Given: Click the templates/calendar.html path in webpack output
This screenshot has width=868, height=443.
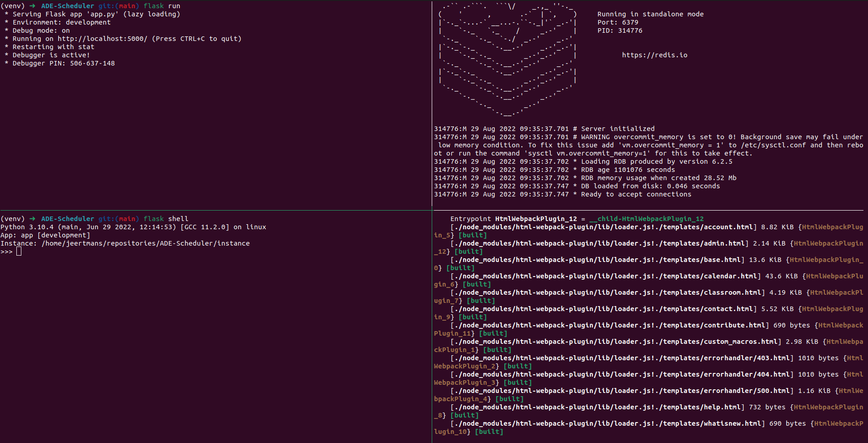Looking at the screenshot, I should 710,276.
